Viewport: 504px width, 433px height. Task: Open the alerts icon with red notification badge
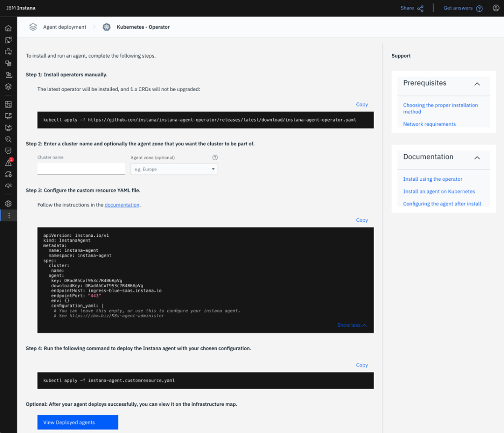pos(8,163)
